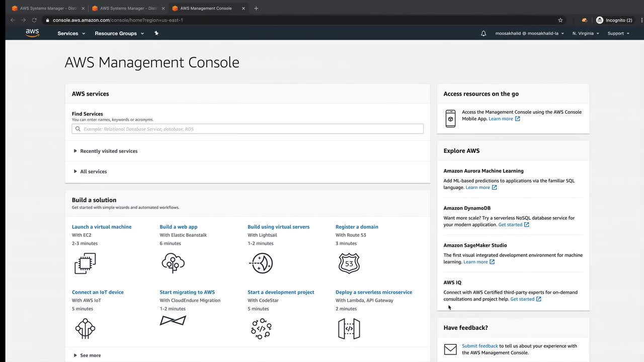Click the Lightsail virtual servers icon
Image resolution: width=644 pixels, height=362 pixels.
pos(261,263)
